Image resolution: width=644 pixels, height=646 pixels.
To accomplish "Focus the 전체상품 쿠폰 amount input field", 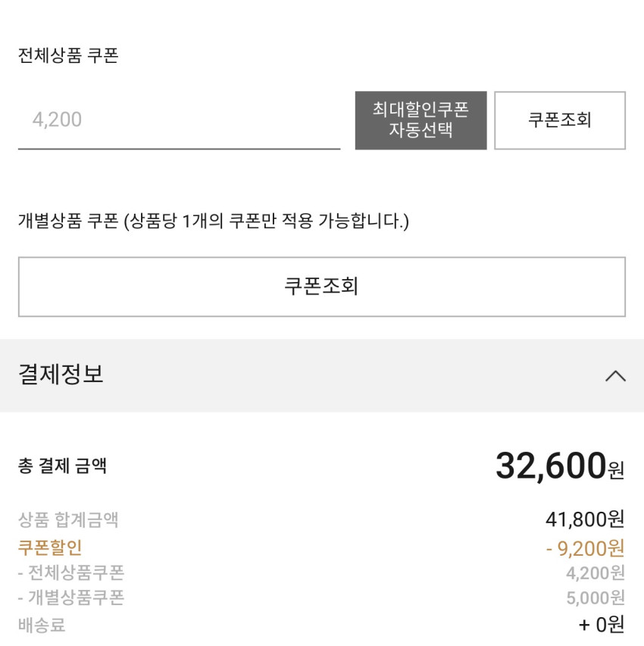I will coord(179,121).
